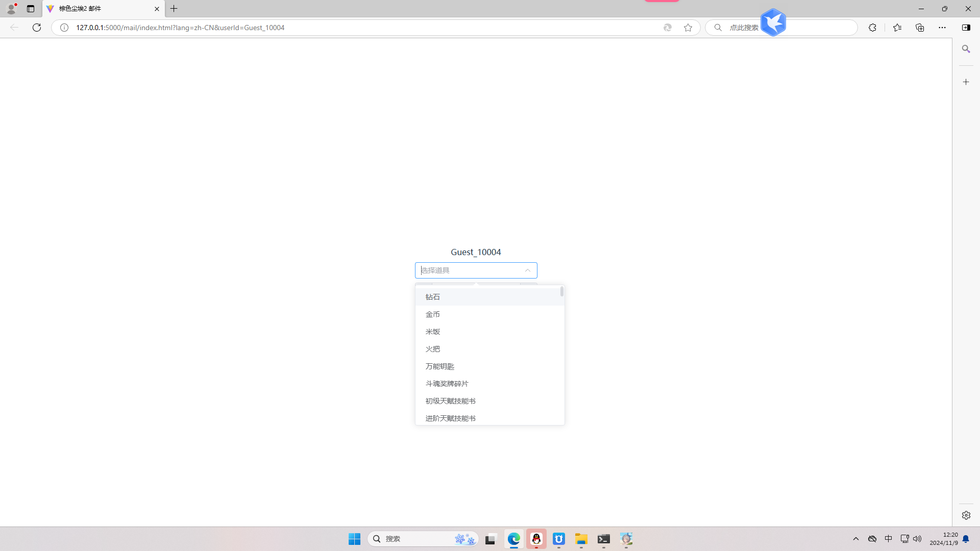Choose 万能钥匙 in the dropdown list
980x551 pixels.
440,366
